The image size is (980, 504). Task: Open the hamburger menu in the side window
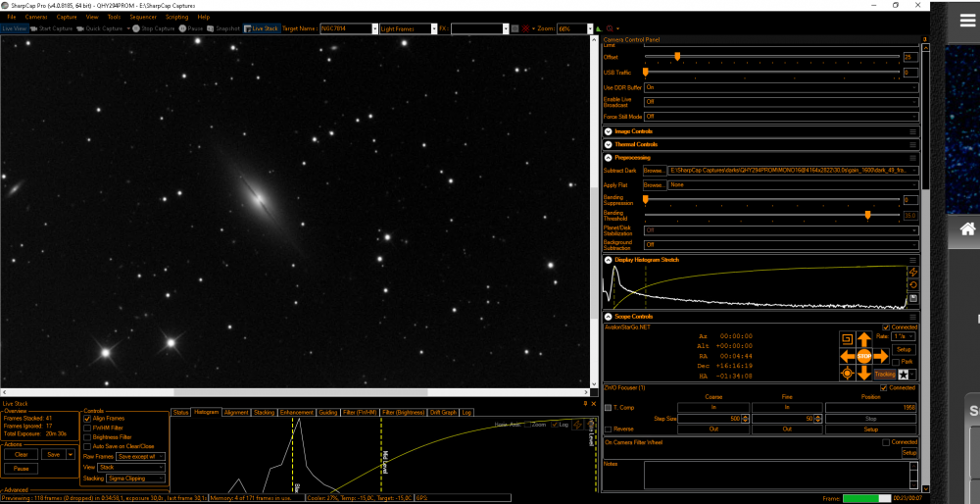point(967,21)
